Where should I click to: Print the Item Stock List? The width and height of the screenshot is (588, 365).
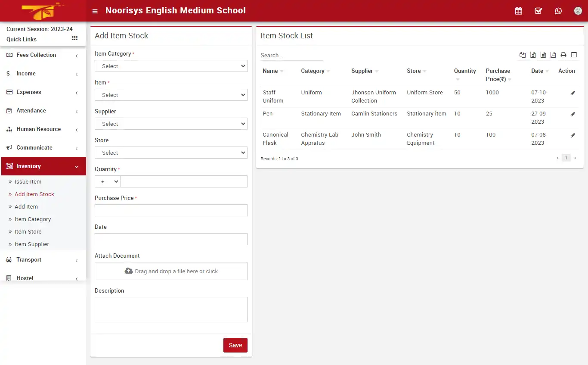[x=563, y=55]
